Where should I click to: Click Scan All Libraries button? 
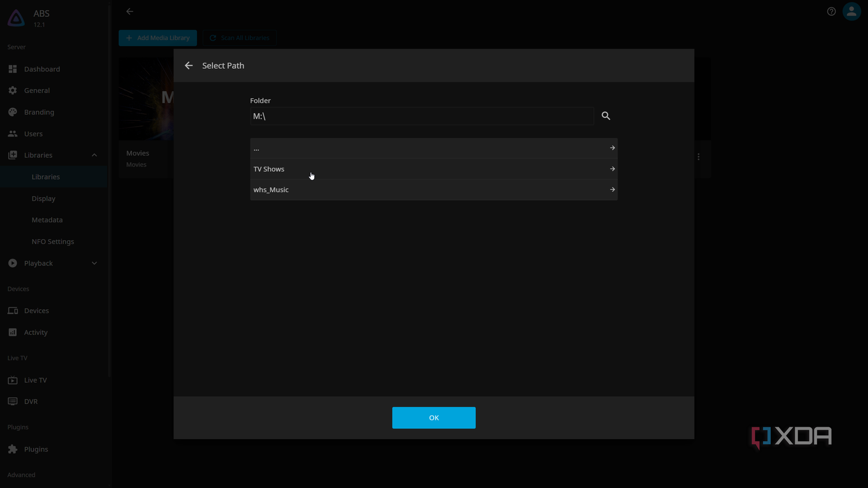point(240,38)
